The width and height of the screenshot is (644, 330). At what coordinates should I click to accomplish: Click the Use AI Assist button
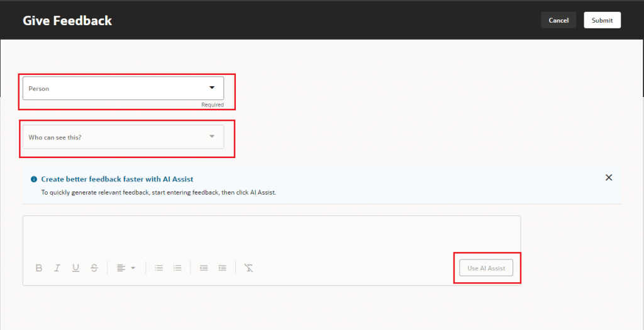[x=486, y=268]
